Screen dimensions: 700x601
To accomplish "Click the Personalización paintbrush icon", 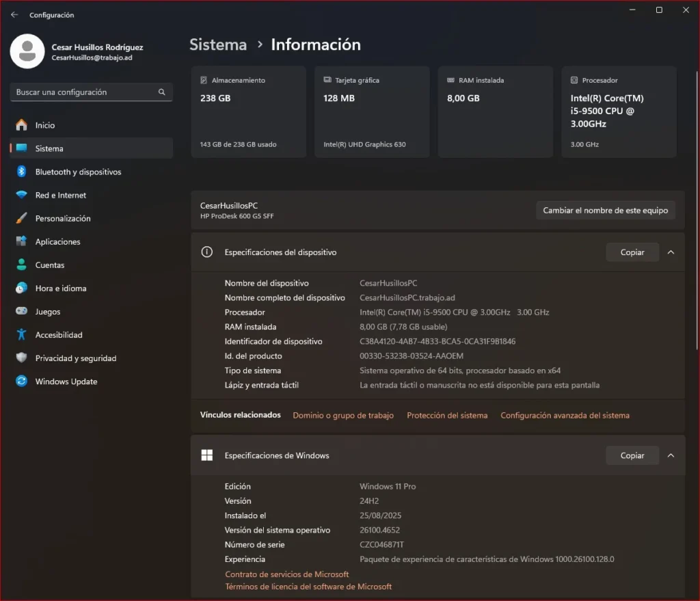I will pyautogui.click(x=21, y=218).
